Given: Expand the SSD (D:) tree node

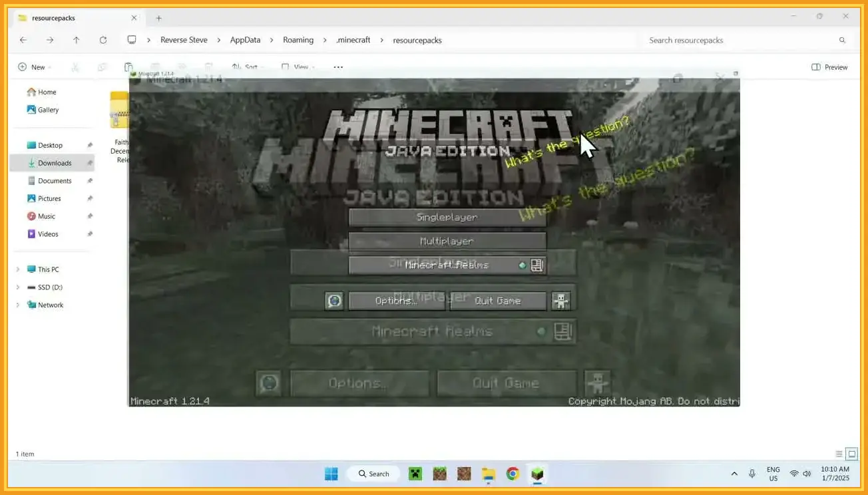Looking at the screenshot, I should [18, 287].
